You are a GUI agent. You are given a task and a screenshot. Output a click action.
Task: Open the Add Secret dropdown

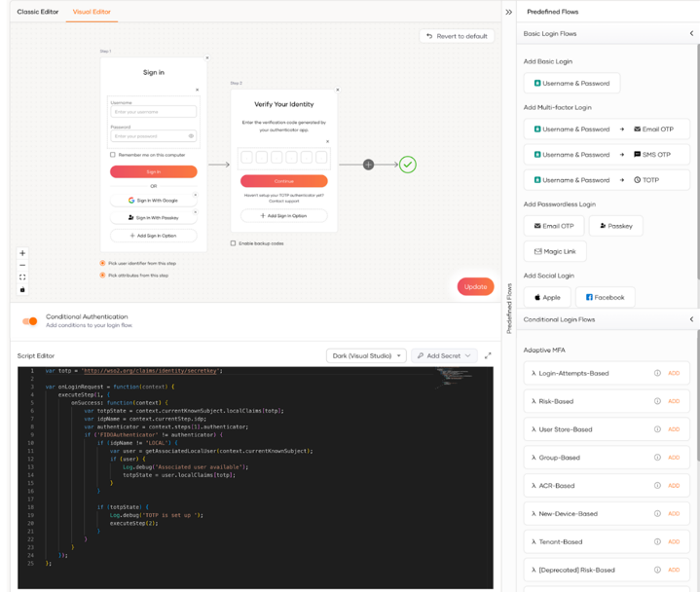[444, 355]
